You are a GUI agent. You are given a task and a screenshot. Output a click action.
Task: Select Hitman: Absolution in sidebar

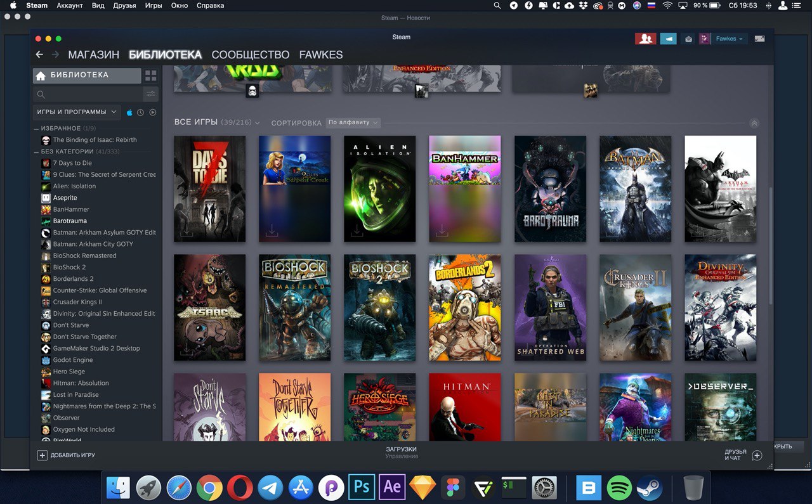coord(81,383)
